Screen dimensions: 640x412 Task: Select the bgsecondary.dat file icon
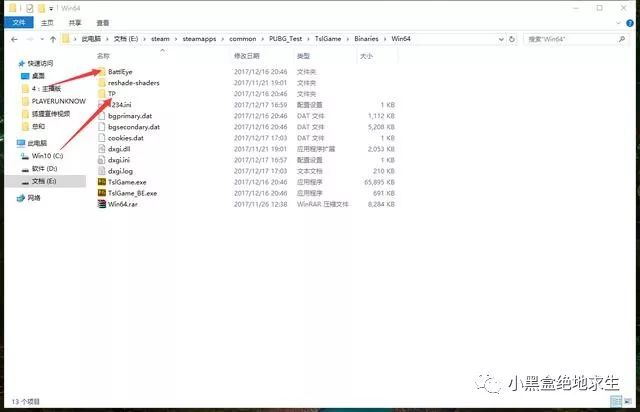pos(102,127)
